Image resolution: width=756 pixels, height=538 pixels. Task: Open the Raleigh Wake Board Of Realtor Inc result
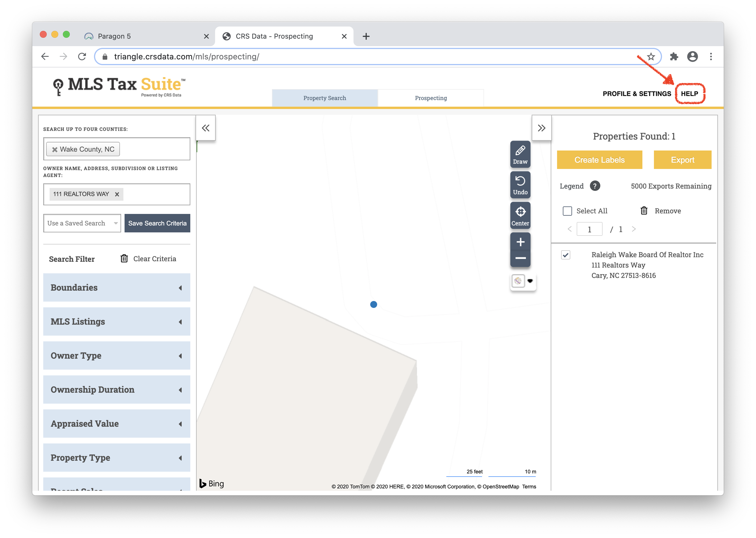[x=647, y=254]
